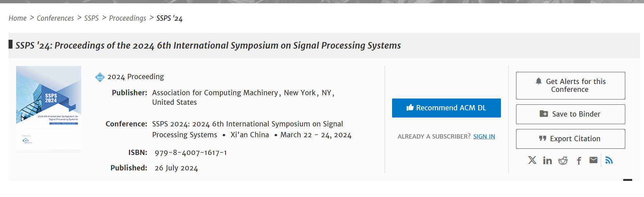Share on X (Twitter) icon

(532, 160)
